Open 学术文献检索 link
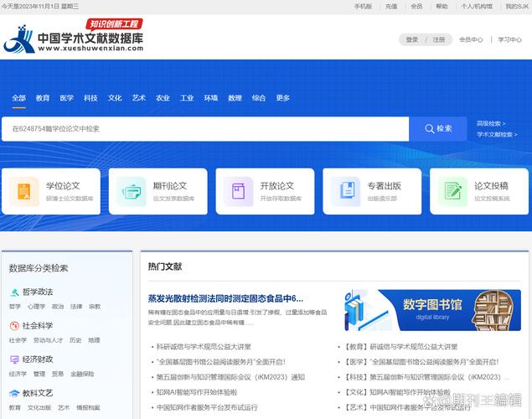 point(497,135)
